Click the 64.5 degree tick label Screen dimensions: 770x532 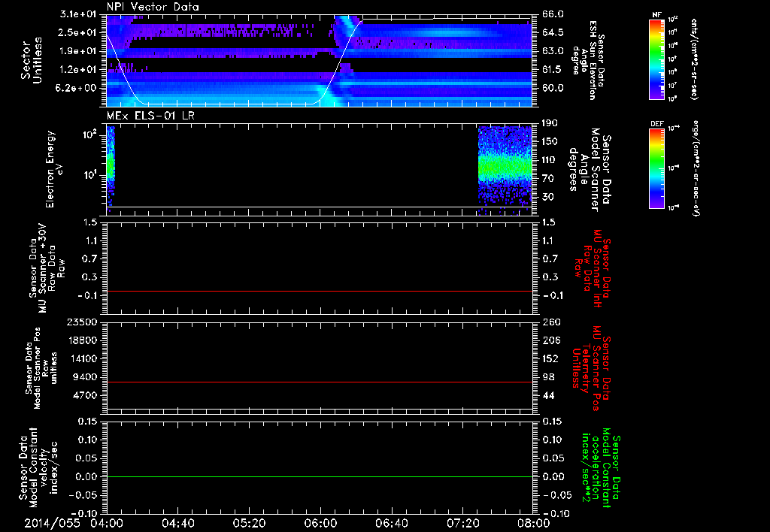point(553,32)
